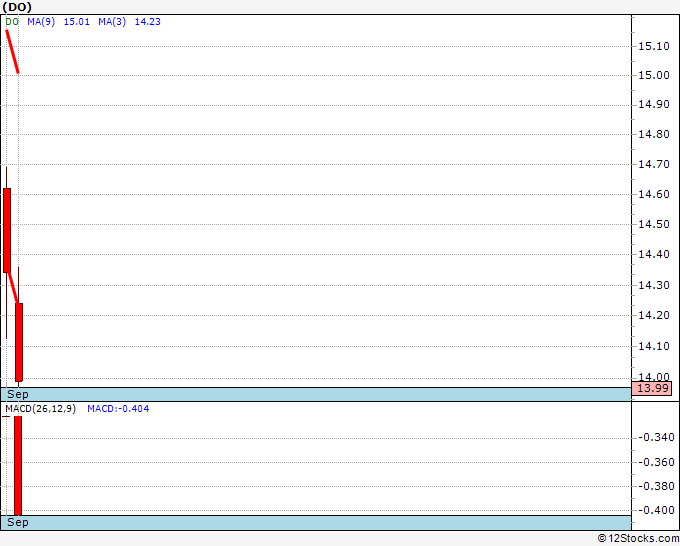Click the second red candlestick near 14.00
The image size is (680, 546).
(x=19, y=342)
